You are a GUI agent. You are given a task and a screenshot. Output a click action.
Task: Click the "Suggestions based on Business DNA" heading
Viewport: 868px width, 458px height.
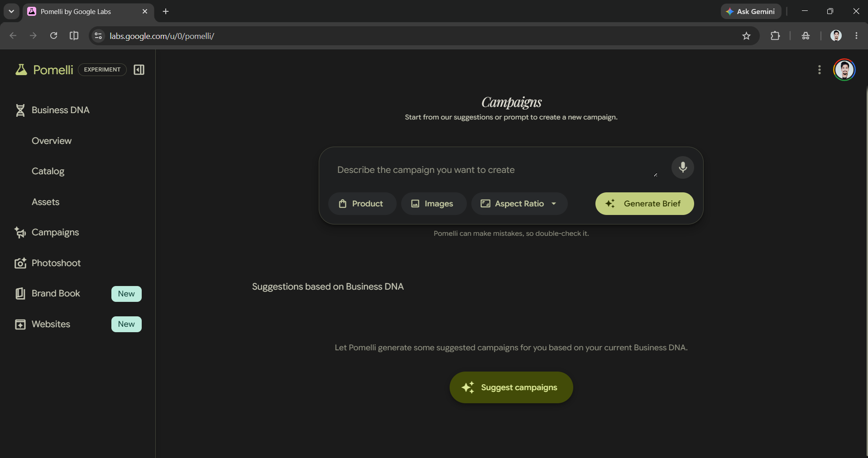tap(328, 286)
